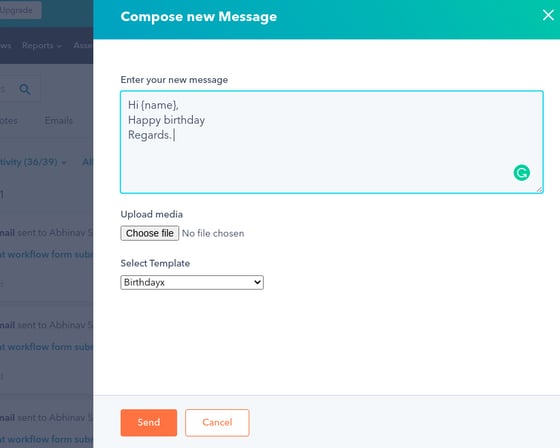Expand the Reports menu
Viewport: 560px width, 448px height.
(x=42, y=45)
